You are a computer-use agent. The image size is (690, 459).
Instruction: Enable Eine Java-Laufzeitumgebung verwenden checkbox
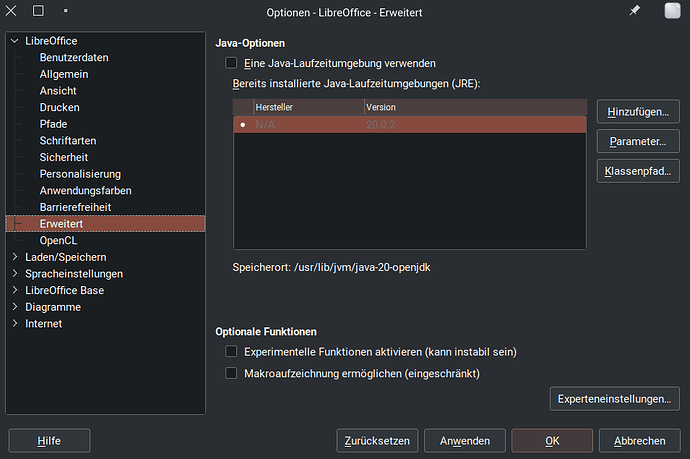point(231,63)
